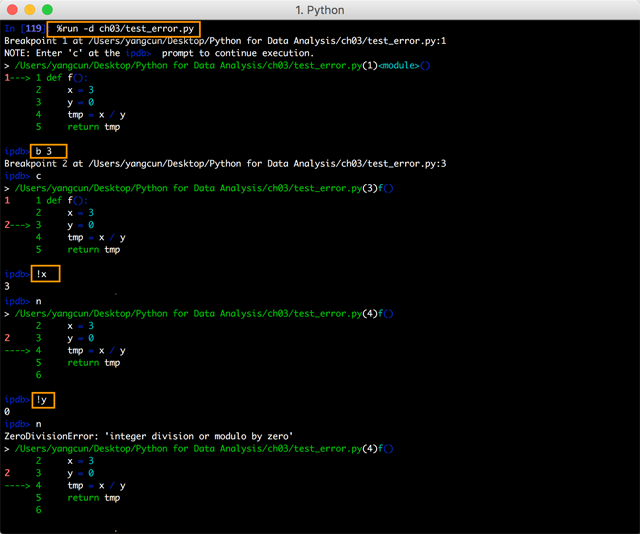
Task: Click the 'NOTE: Enter c at the ipdb>' line
Action: pos(157,53)
